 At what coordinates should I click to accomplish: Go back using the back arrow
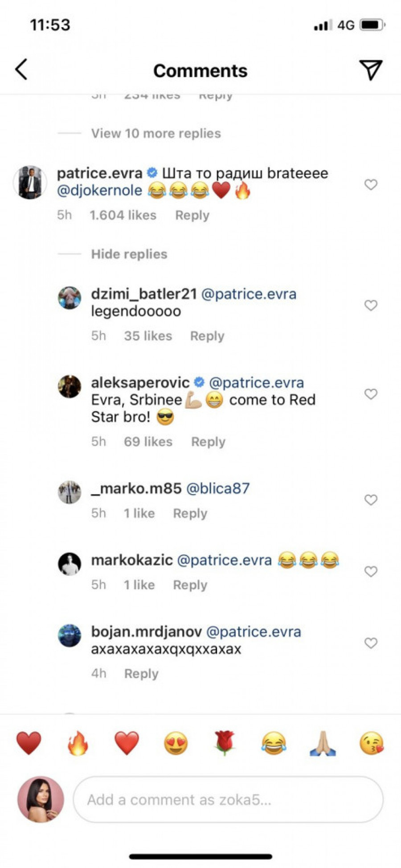21,70
